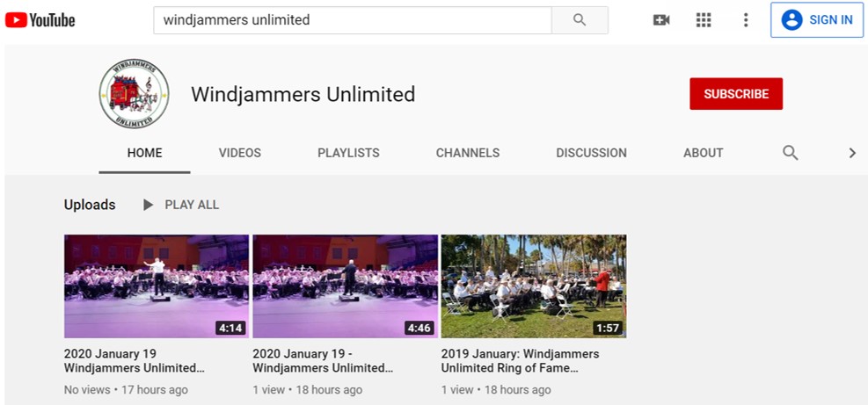Click the channel search magnifier icon
This screenshot has width=868, height=405.
(790, 153)
